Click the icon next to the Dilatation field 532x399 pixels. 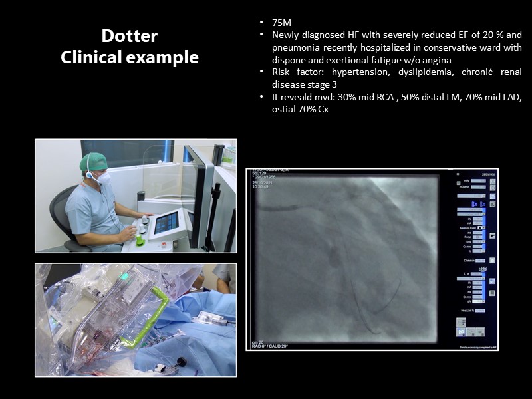(x=492, y=260)
